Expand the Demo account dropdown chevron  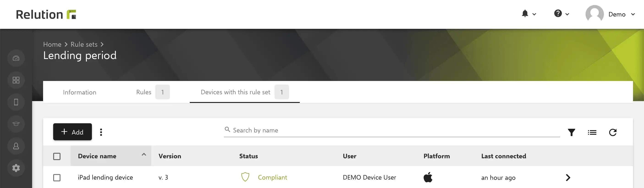(x=633, y=14)
